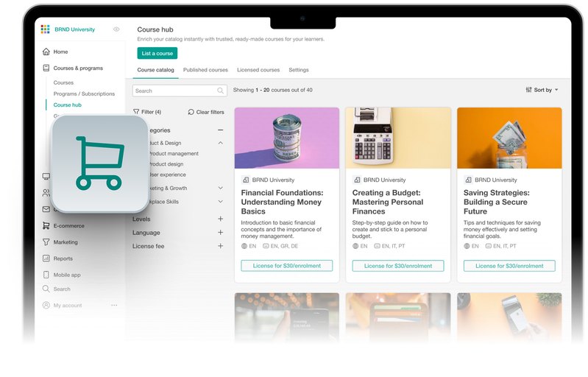Viewport: 588px width, 377px height.
Task: Expand the License fee filter
Action: [221, 246]
